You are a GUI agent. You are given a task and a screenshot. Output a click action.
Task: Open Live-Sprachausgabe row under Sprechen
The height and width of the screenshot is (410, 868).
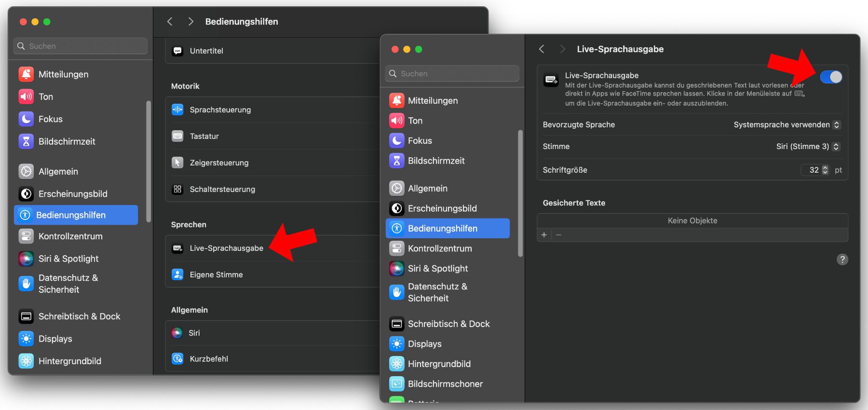(226, 248)
